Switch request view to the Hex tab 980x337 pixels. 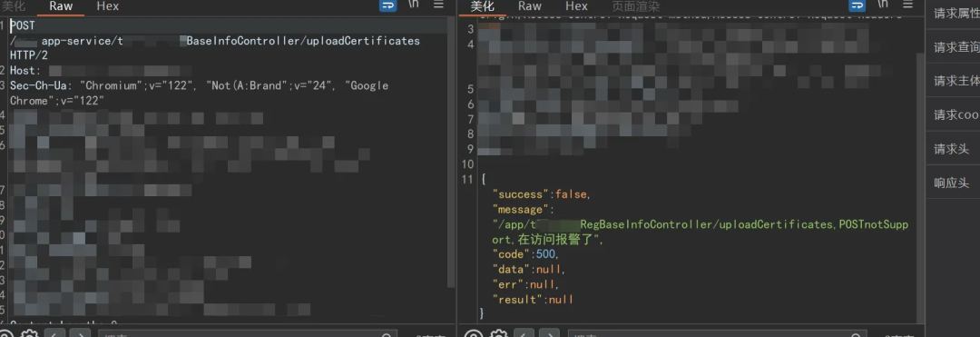click(107, 6)
